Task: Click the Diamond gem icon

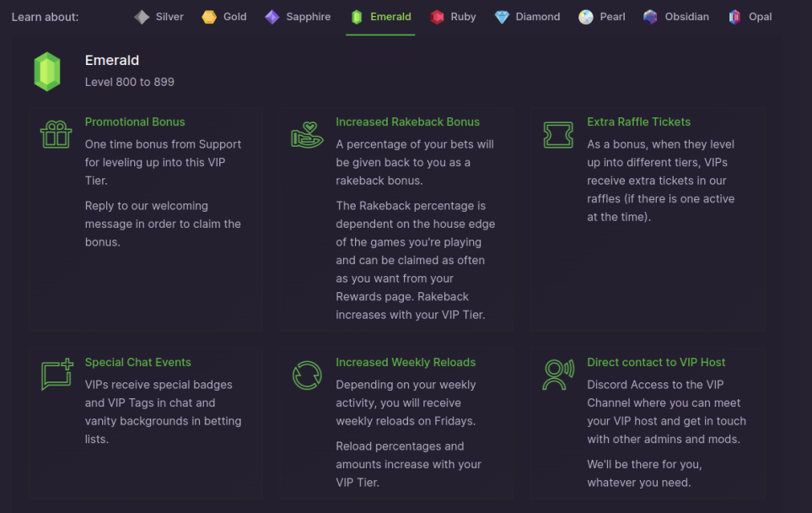Action: point(502,17)
